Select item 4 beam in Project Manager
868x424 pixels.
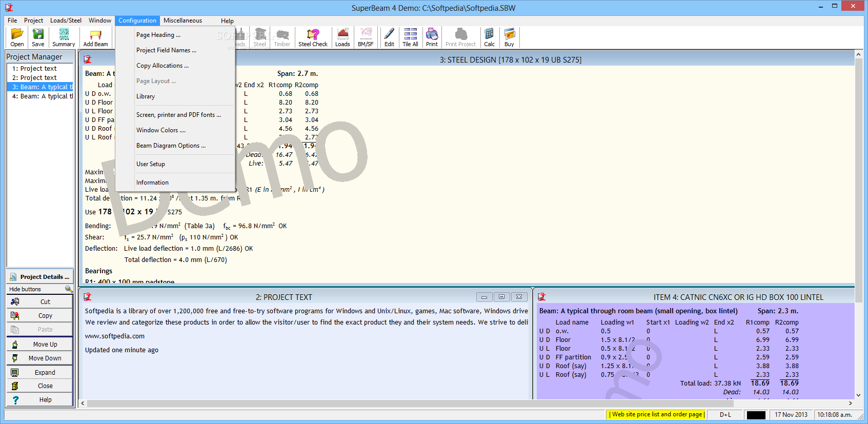(40, 96)
